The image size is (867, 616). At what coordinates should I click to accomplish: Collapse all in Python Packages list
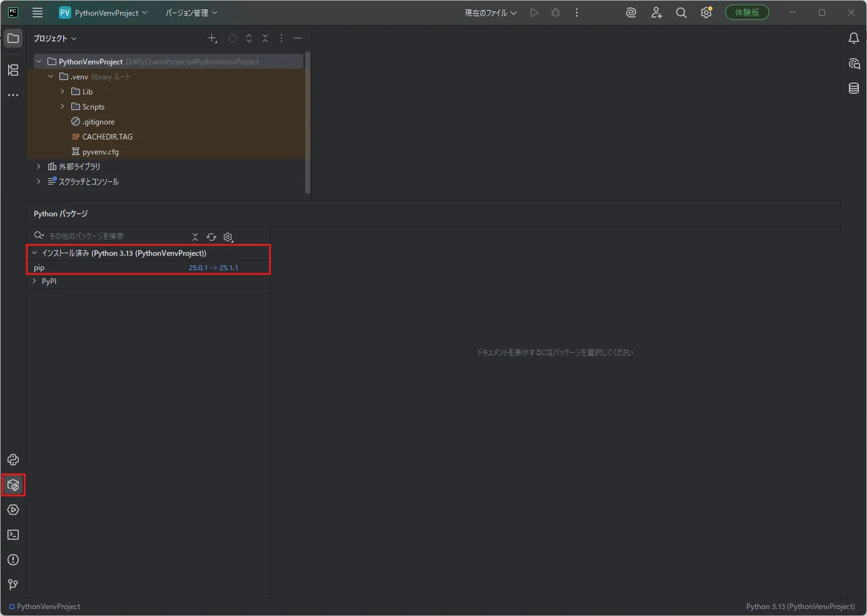pos(195,237)
